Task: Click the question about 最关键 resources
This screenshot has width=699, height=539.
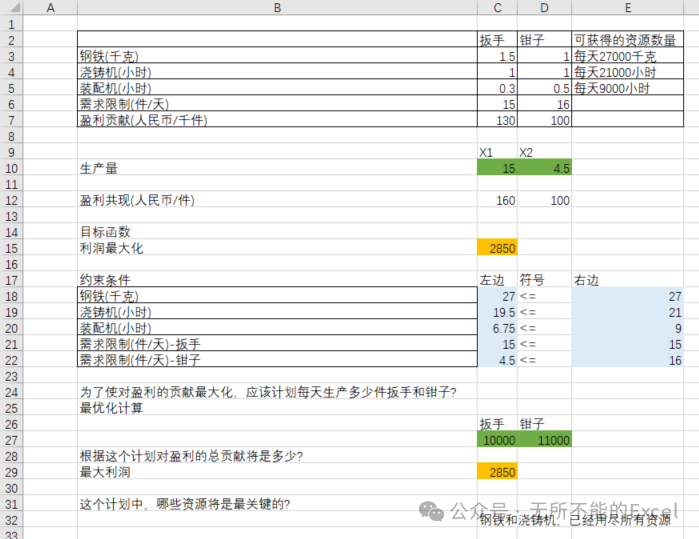Action: coord(185,504)
